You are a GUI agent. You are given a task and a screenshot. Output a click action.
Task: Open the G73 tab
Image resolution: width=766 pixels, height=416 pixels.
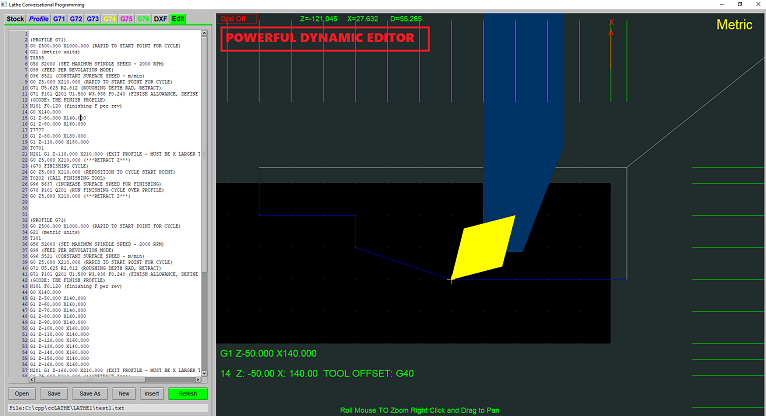coord(93,19)
